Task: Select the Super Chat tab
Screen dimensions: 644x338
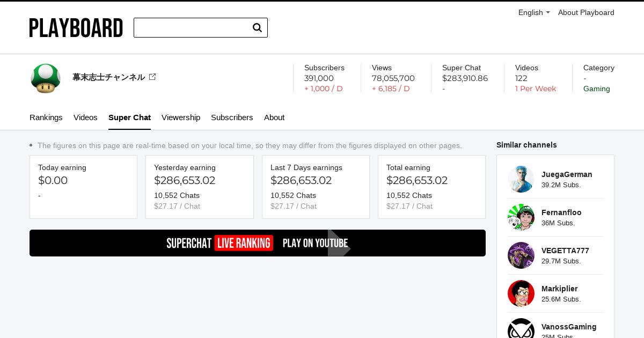Action: click(129, 117)
